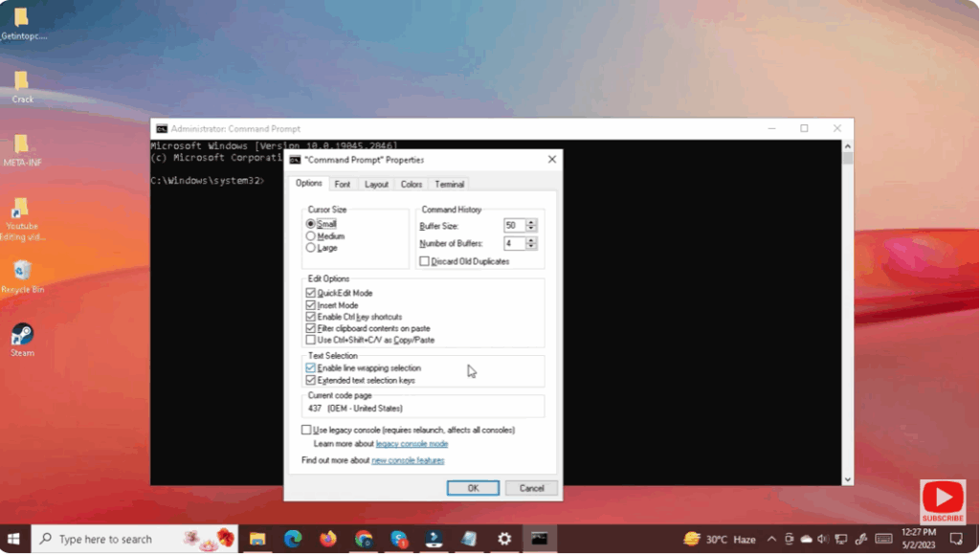The width and height of the screenshot is (980, 555).
Task: Disable QuickEdit Mode
Action: click(310, 293)
